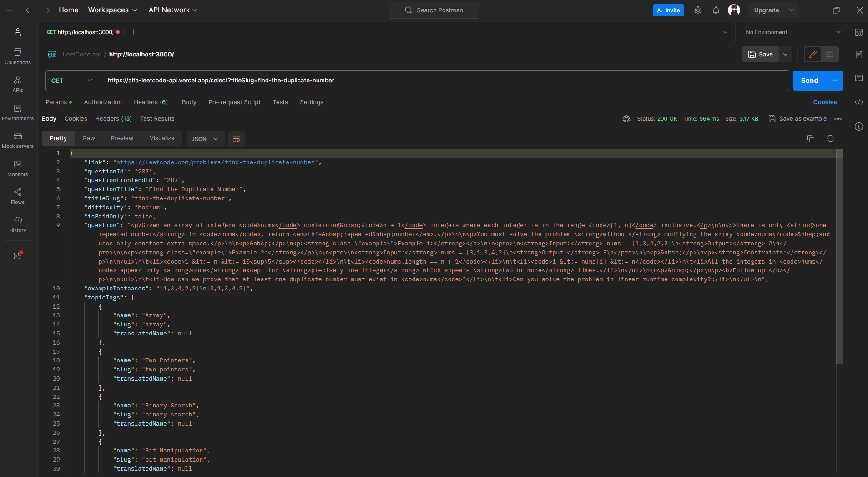Click the Send button

click(809, 81)
